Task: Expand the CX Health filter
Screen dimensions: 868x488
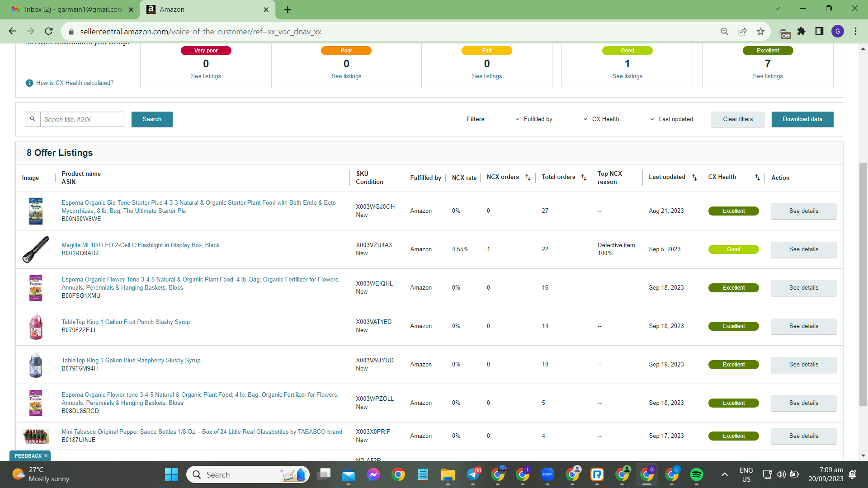Action: [x=601, y=119]
